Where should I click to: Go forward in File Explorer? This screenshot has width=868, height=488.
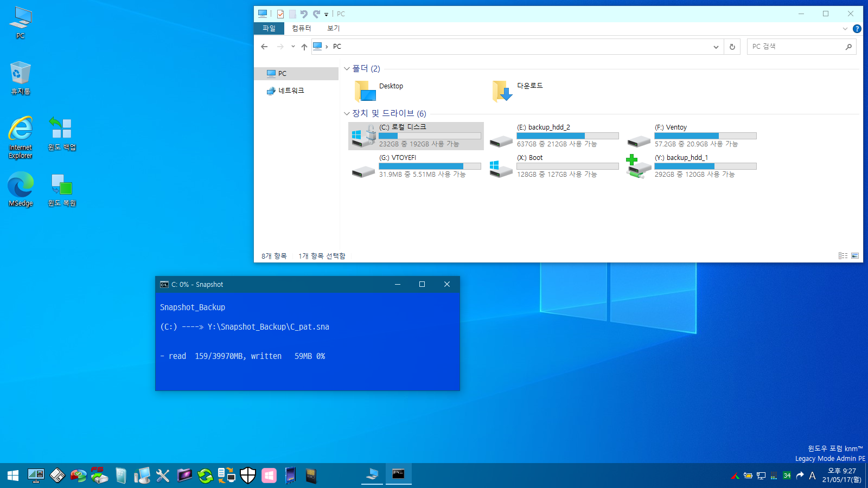coord(280,47)
